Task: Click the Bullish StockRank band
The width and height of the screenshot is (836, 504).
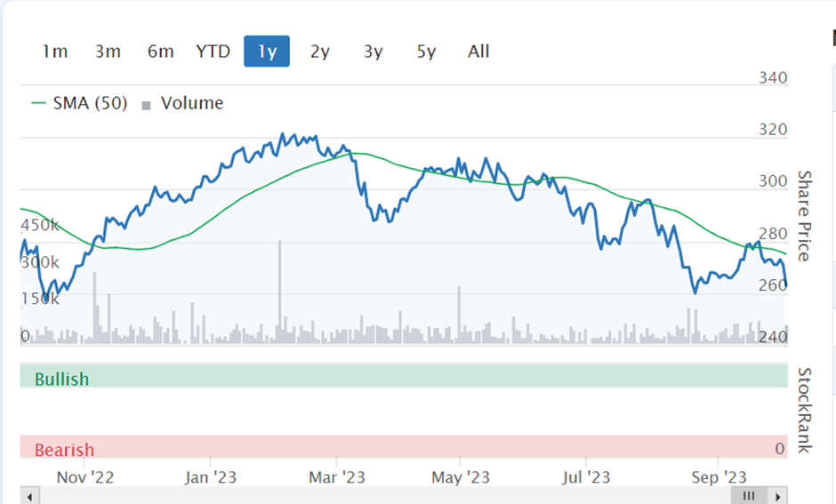Action: tap(404, 376)
